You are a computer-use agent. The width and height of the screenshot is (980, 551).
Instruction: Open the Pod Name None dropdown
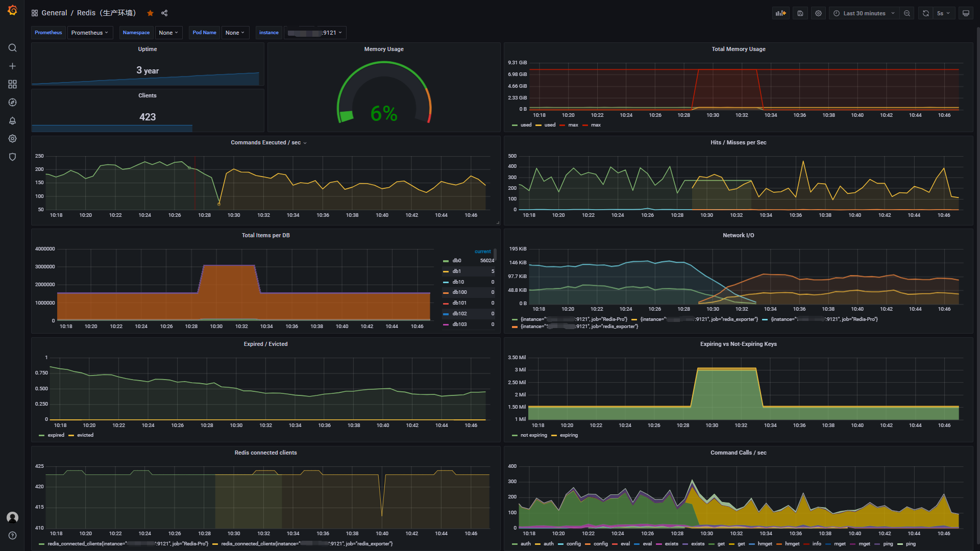235,33
